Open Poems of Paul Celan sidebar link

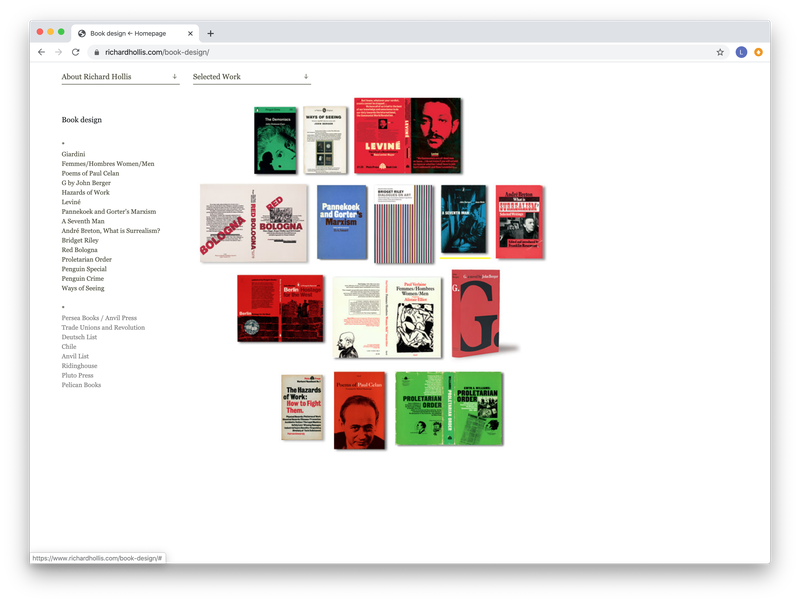point(90,173)
